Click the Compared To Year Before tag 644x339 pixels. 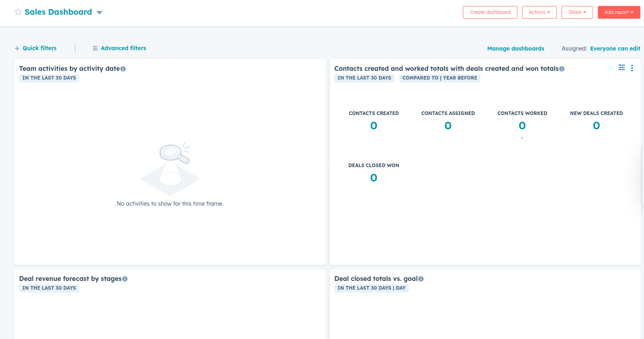[439, 78]
